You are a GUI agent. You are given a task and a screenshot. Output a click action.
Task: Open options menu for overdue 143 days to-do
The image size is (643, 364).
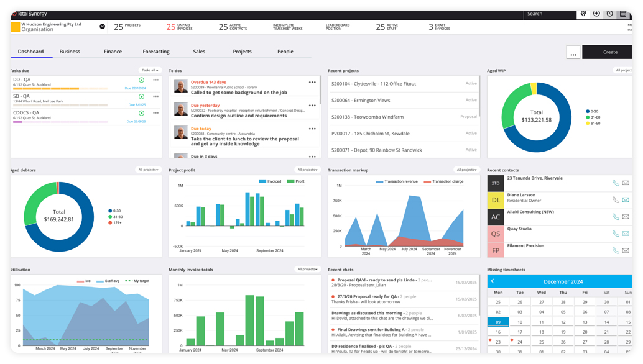[x=312, y=83]
